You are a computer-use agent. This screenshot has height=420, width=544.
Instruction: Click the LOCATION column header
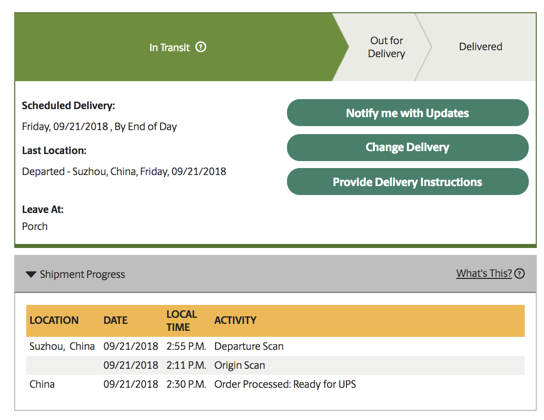point(54,320)
